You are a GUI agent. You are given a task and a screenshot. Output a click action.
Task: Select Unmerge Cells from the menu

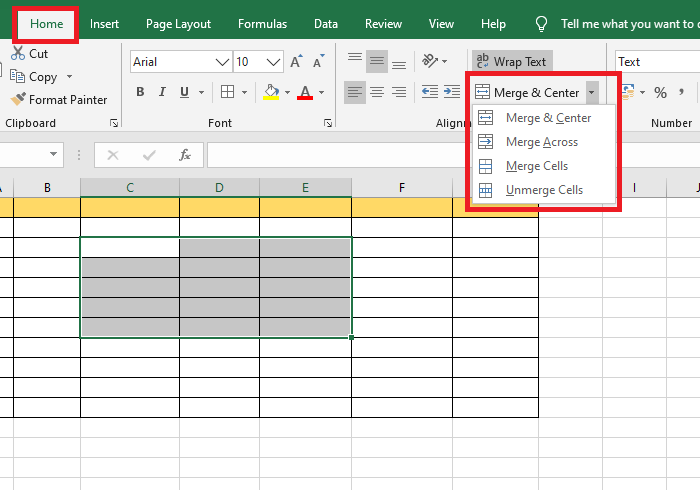544,190
